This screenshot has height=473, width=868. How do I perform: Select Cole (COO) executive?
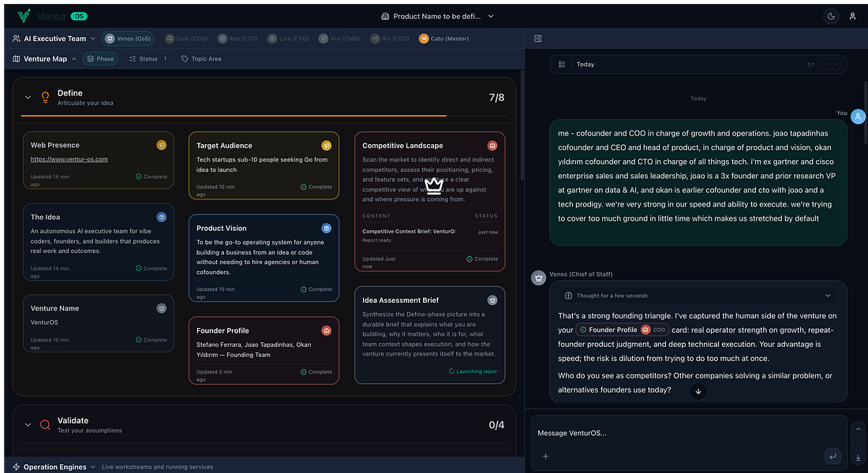pos(186,39)
